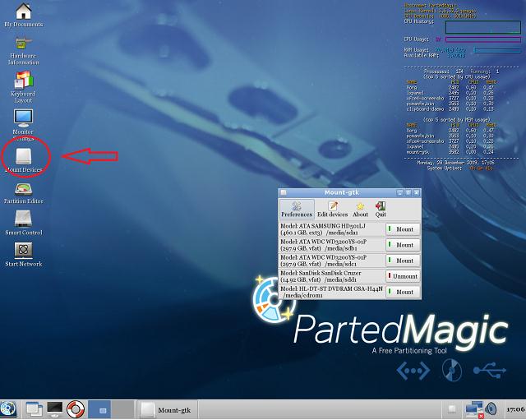Quit Mount-gtk via the Quit icon

click(x=381, y=209)
